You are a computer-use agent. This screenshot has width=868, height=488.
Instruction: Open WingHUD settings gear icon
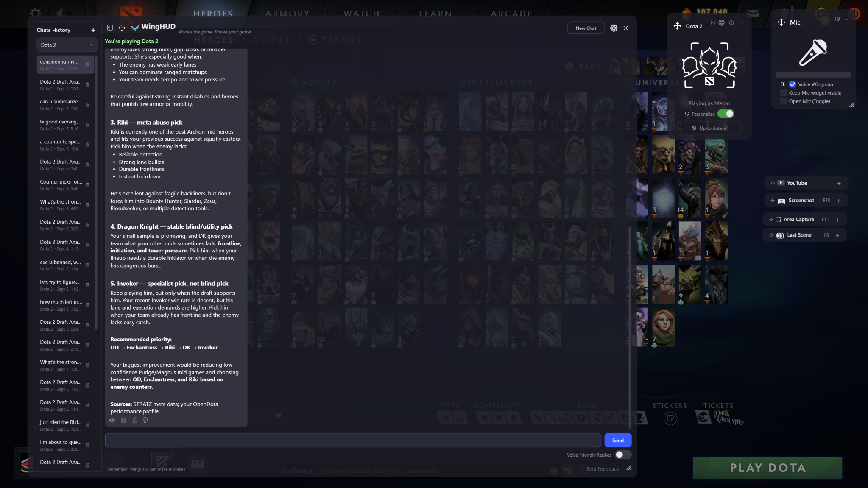(614, 28)
